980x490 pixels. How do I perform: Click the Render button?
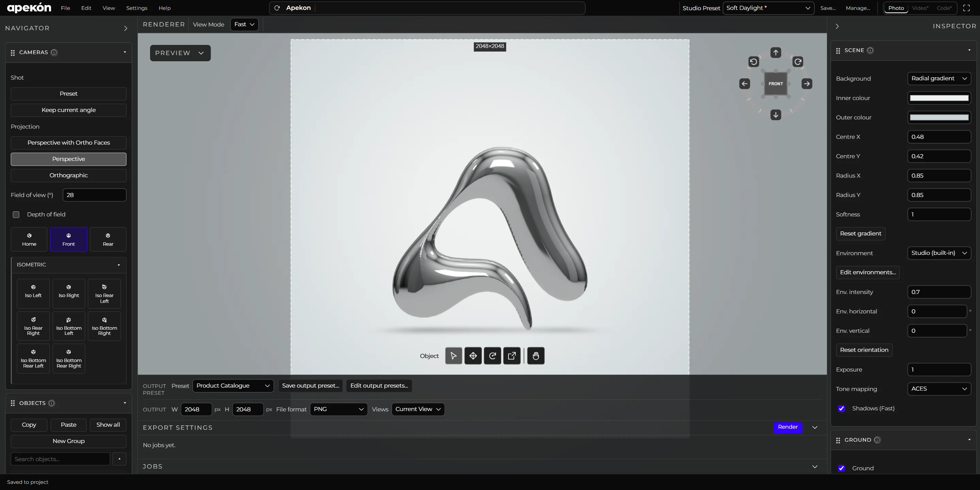787,427
